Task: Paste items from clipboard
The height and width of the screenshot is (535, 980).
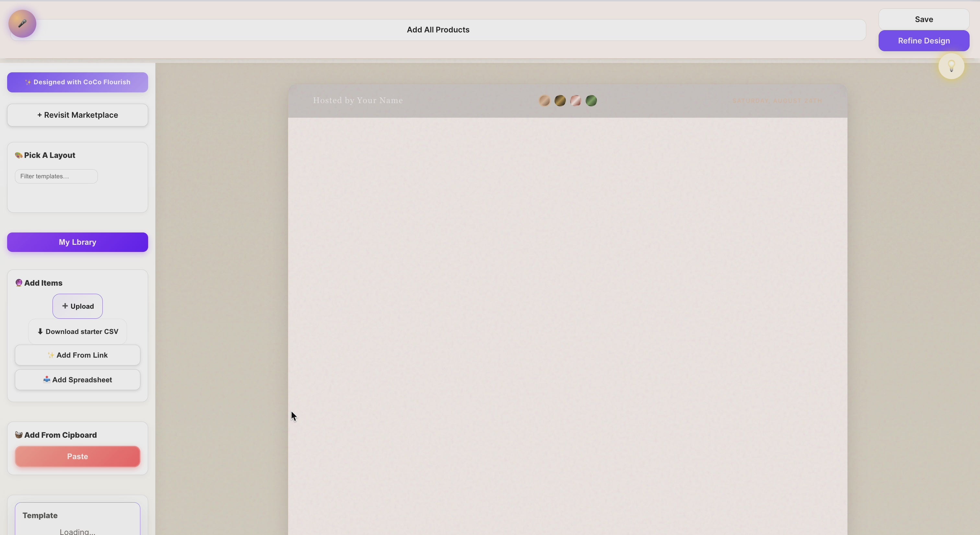Action: 77,456
